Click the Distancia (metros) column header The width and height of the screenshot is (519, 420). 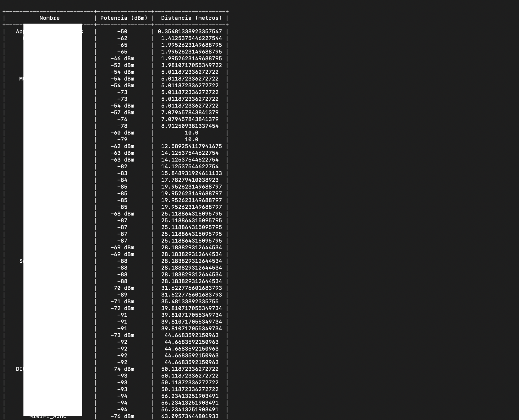pyautogui.click(x=191, y=18)
